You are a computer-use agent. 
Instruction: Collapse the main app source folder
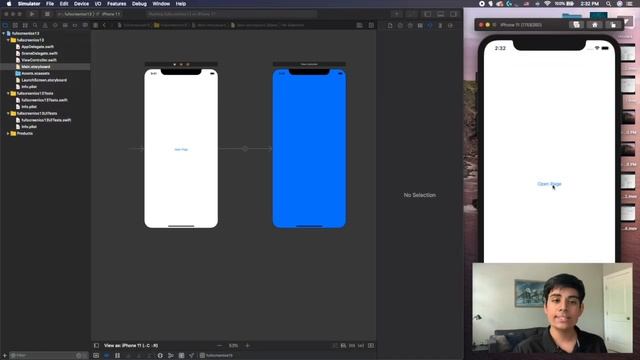pos(8,40)
